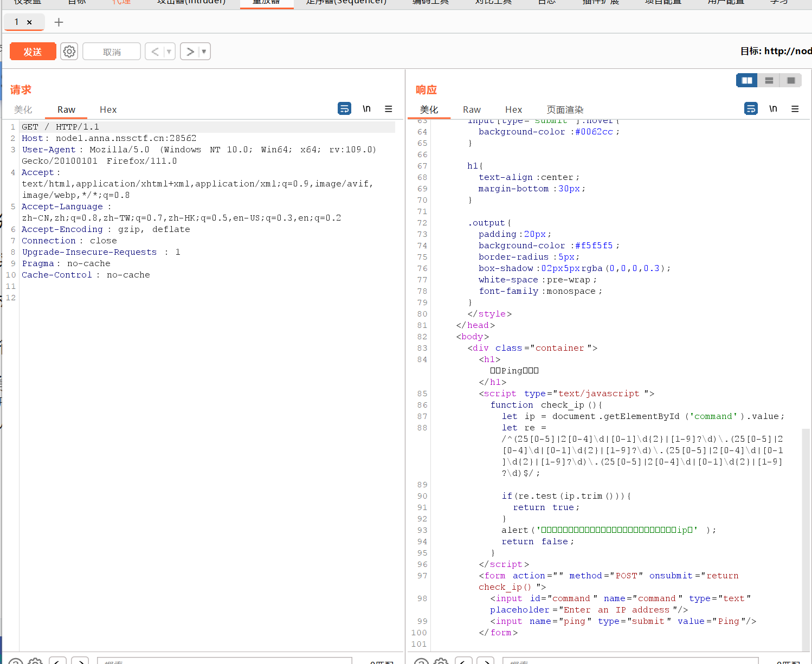Go forward to next request in history
The height and width of the screenshot is (664, 812).
(190, 51)
